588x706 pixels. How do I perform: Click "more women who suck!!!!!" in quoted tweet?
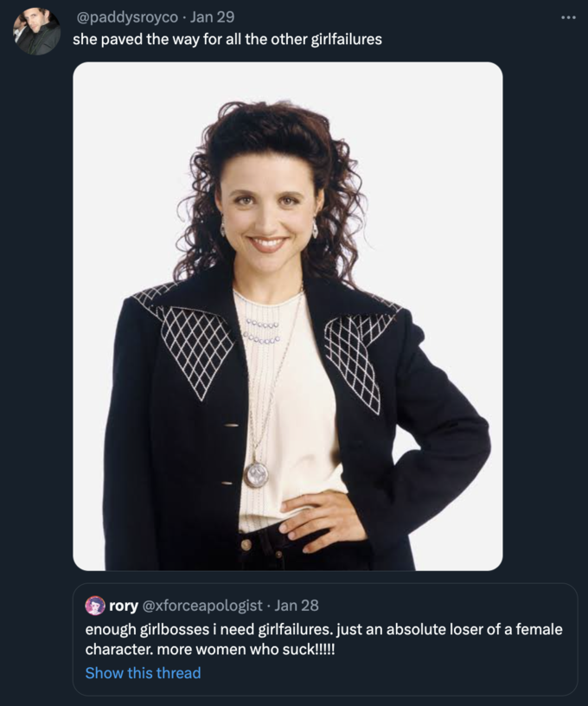(x=246, y=650)
